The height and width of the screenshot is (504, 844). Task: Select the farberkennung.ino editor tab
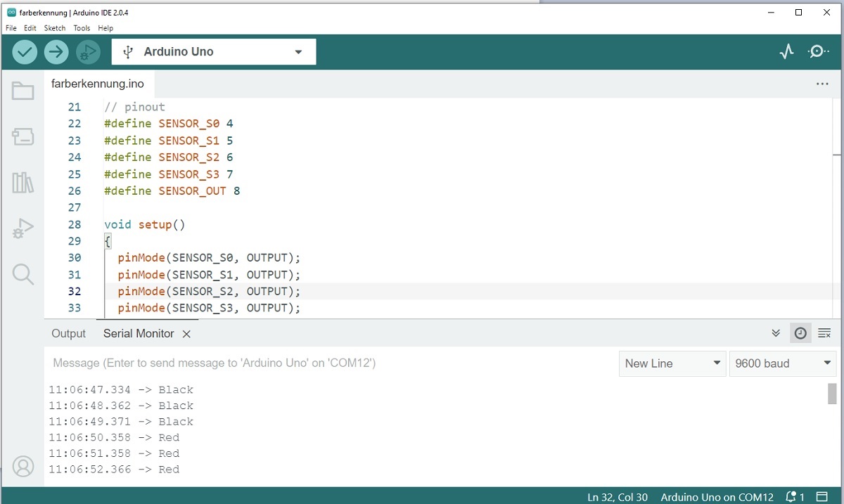(x=98, y=84)
